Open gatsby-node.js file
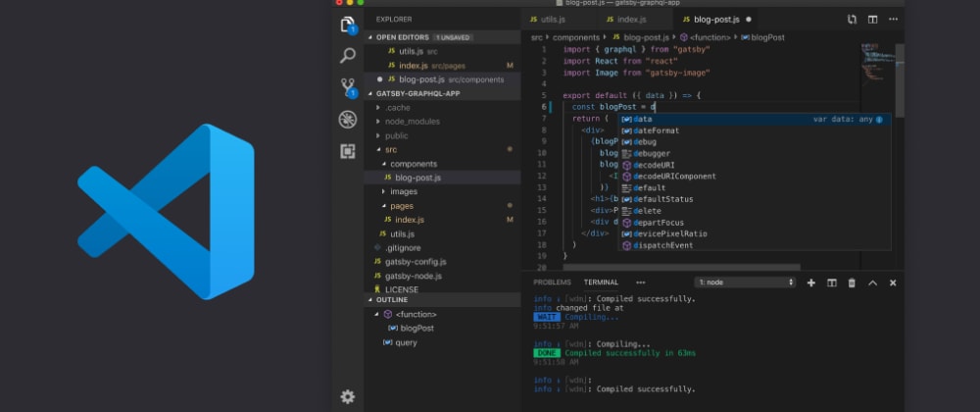The height and width of the screenshot is (412, 980). click(442, 276)
